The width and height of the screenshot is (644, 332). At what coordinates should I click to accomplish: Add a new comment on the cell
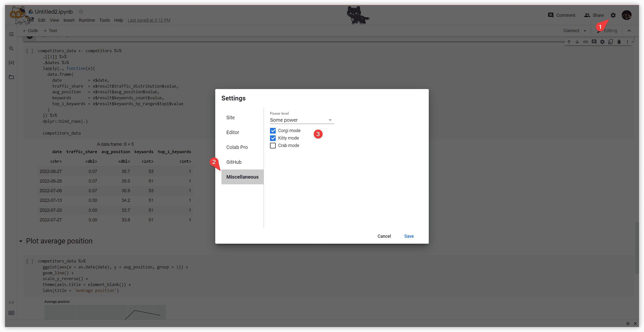[x=594, y=42]
